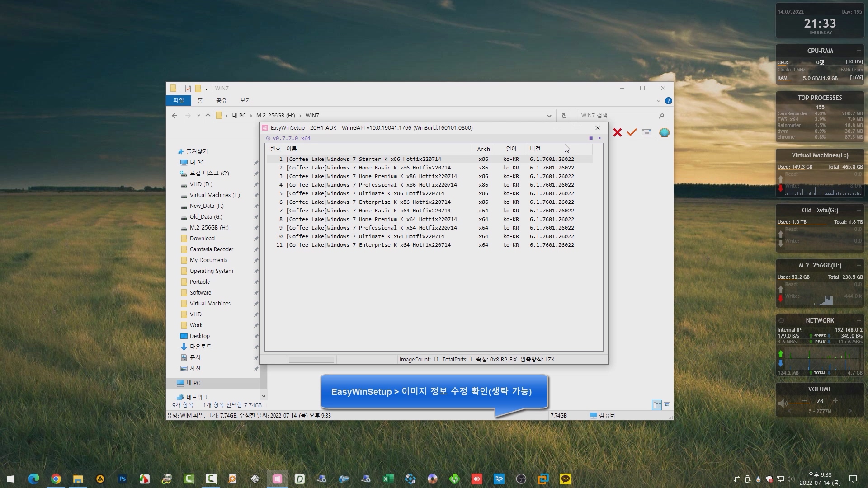Select Windows 7 Ultimate K x64 row
The height and width of the screenshot is (488, 868).
(x=429, y=236)
